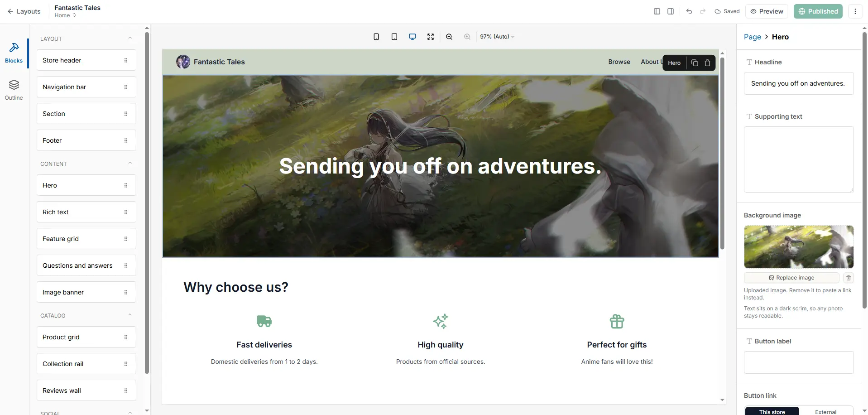Click the fit-to-screen icon
868x415 pixels.
click(431, 37)
